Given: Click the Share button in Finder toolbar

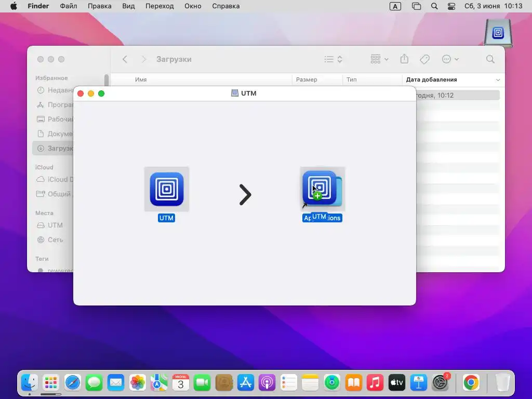Looking at the screenshot, I should tap(404, 59).
